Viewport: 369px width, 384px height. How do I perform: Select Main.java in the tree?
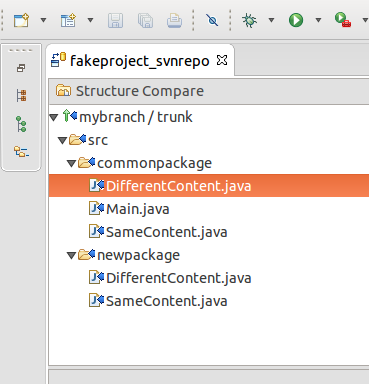coord(138,209)
